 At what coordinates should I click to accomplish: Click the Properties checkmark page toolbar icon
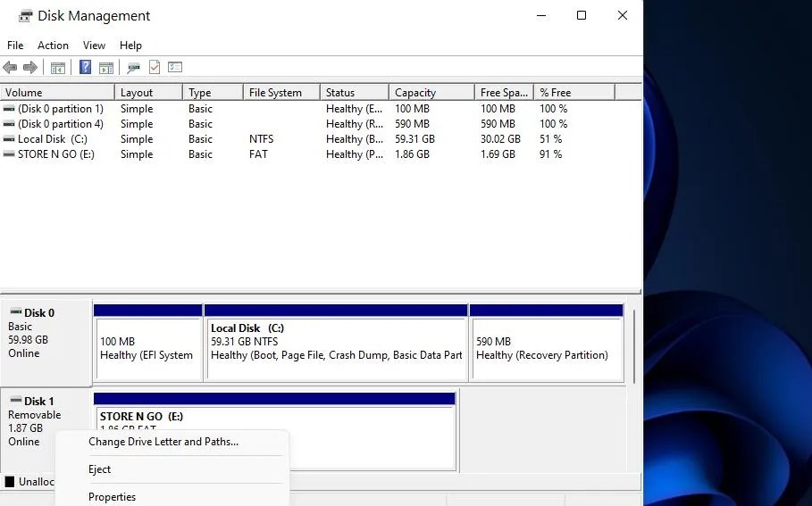coord(155,67)
